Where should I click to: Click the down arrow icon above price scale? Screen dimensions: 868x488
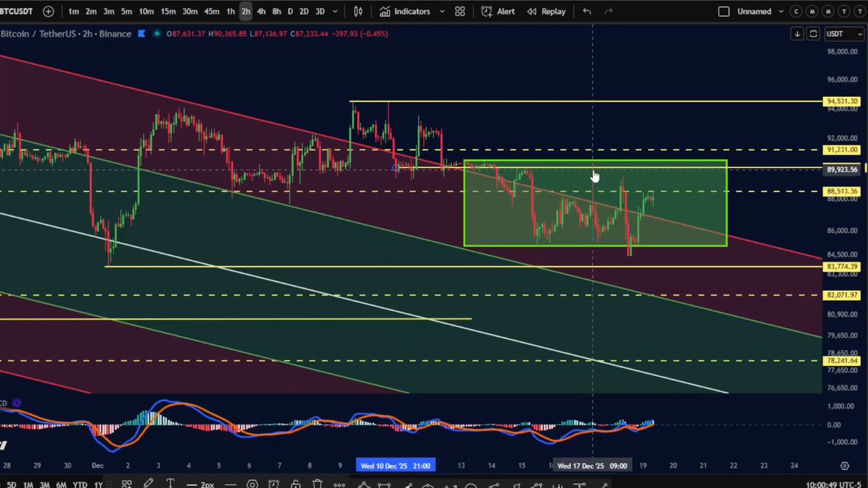tap(797, 34)
